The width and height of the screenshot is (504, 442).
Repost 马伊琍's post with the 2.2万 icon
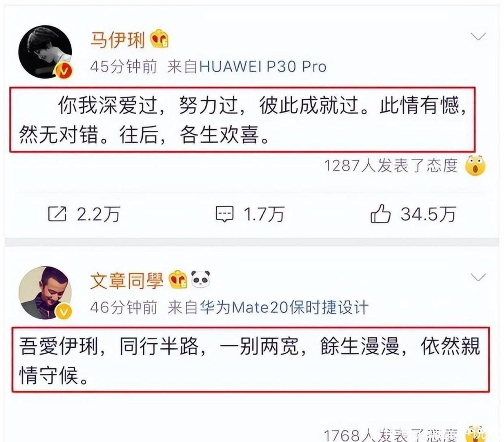click(x=57, y=214)
